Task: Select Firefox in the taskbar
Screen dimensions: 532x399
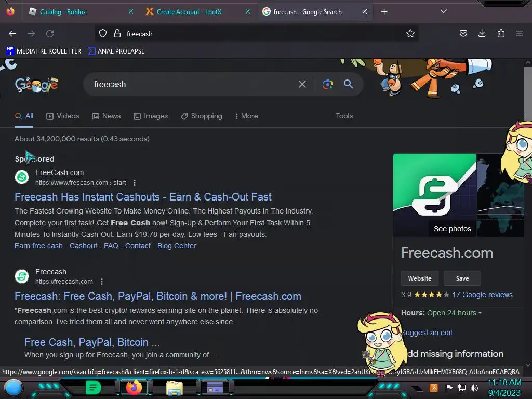Action: click(x=134, y=388)
